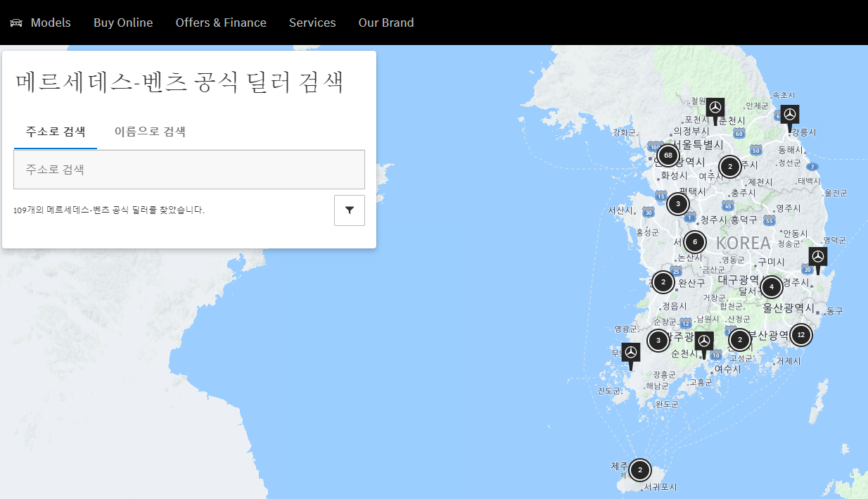Click the 서울특별시 map label
Image resolution: width=868 pixels, height=499 pixels.
point(698,144)
